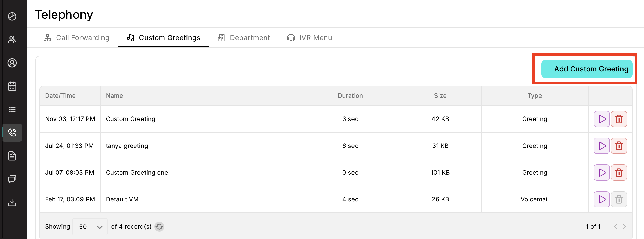644x239 pixels.
Task: Open the chat messages icon in sidebar
Action: pos(12,179)
